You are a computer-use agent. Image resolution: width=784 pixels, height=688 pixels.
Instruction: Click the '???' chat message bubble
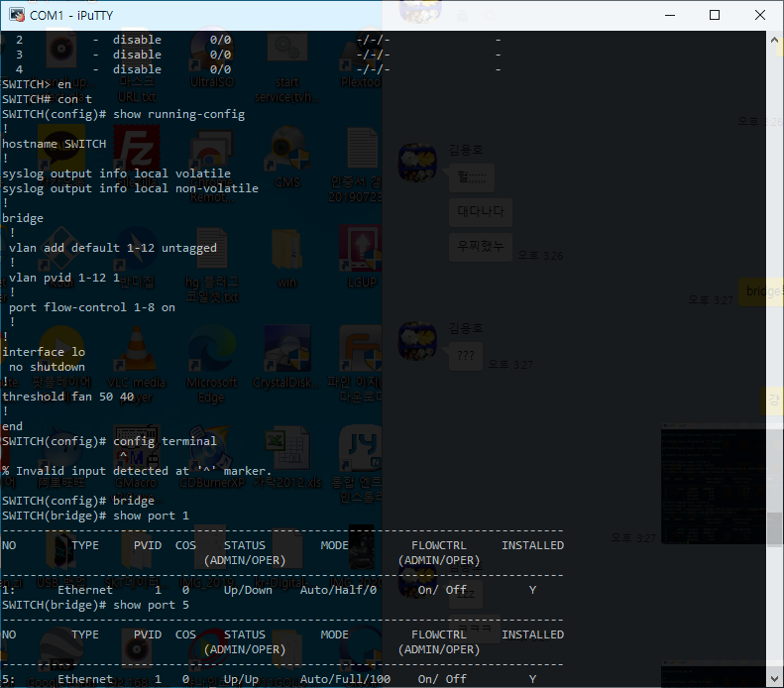[466, 354]
